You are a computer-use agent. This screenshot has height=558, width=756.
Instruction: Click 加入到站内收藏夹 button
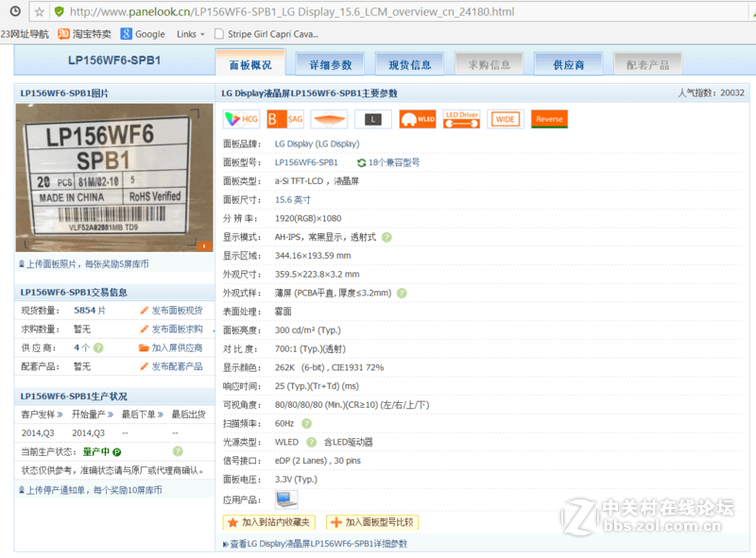(x=269, y=522)
